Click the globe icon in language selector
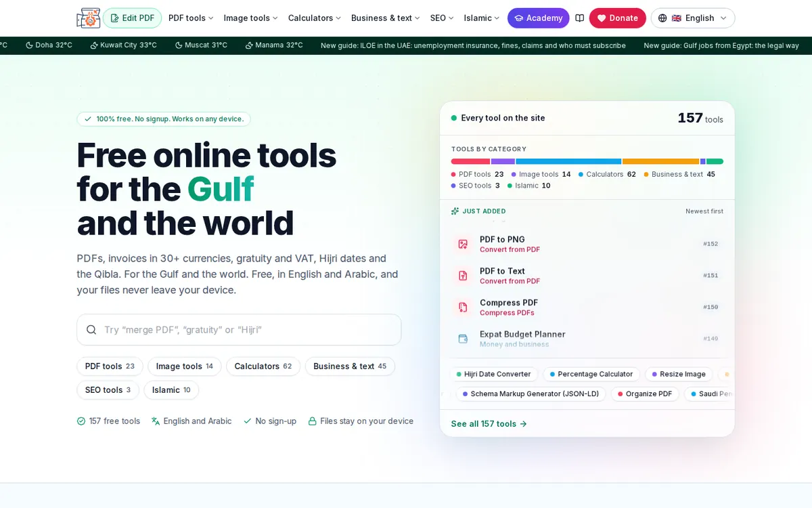The image size is (812, 508). [x=662, y=18]
